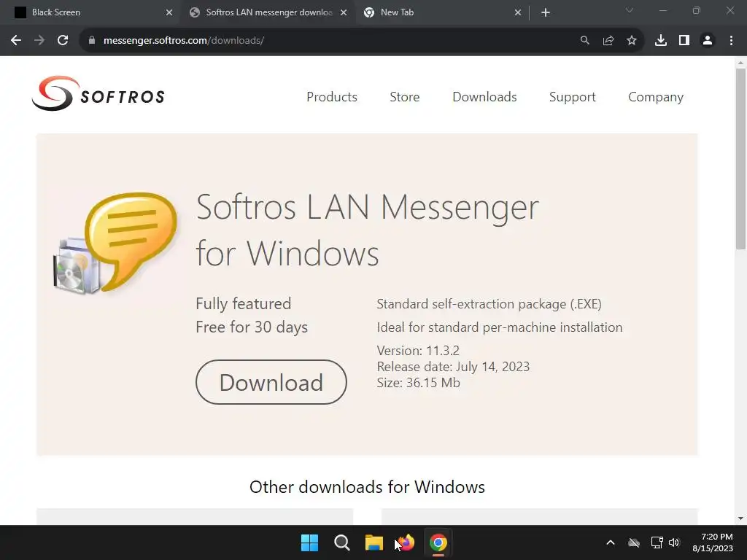Close the New Tab tab
The height and width of the screenshot is (560, 747).
(518, 12)
